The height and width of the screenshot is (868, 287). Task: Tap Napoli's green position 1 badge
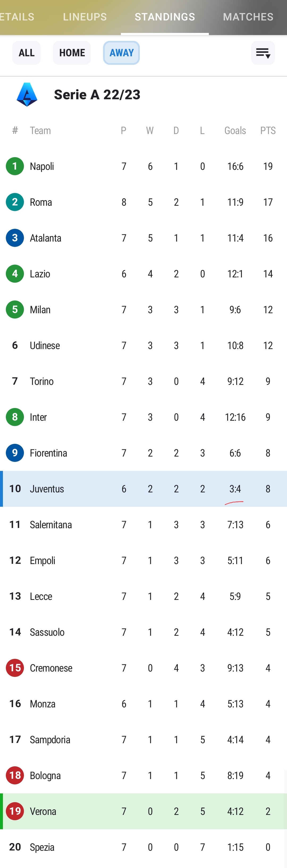(x=15, y=166)
